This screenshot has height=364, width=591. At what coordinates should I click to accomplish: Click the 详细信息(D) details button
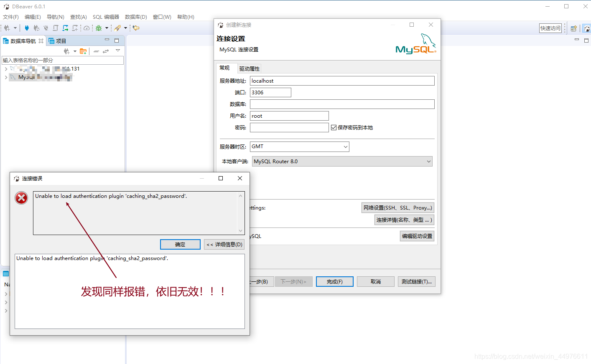(x=224, y=245)
